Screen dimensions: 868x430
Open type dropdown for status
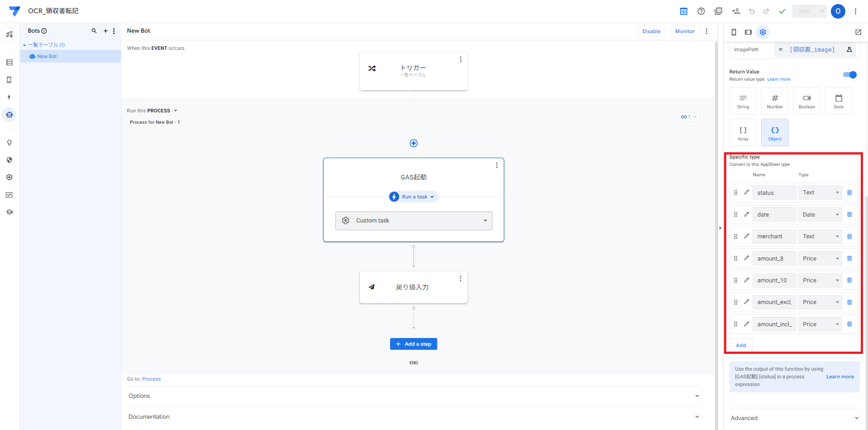coord(820,193)
